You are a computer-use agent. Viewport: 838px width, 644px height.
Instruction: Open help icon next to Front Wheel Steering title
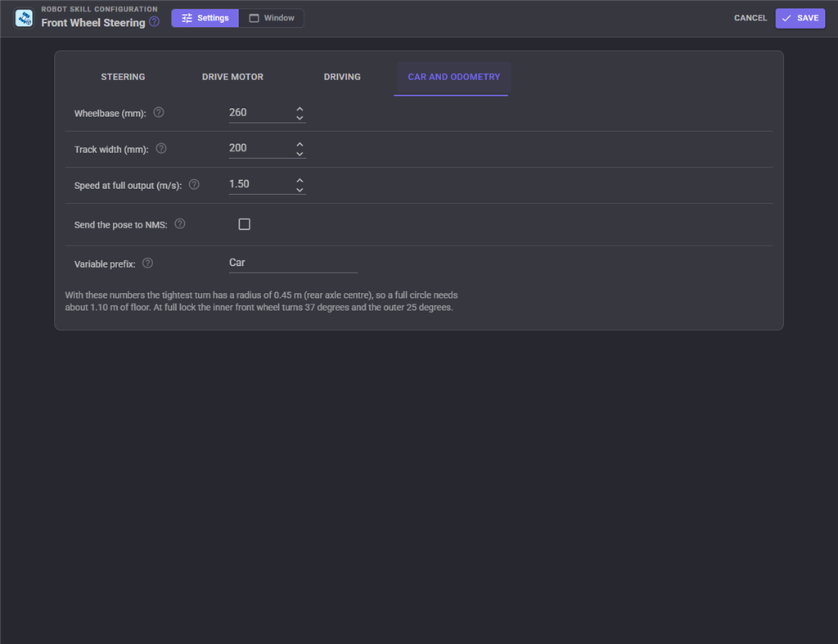pyautogui.click(x=154, y=22)
